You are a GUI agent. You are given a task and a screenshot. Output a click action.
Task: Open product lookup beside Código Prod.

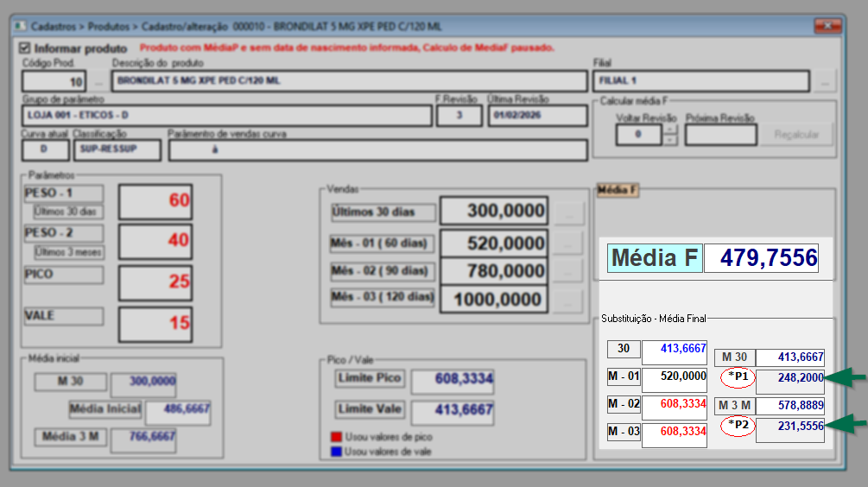[x=99, y=82]
